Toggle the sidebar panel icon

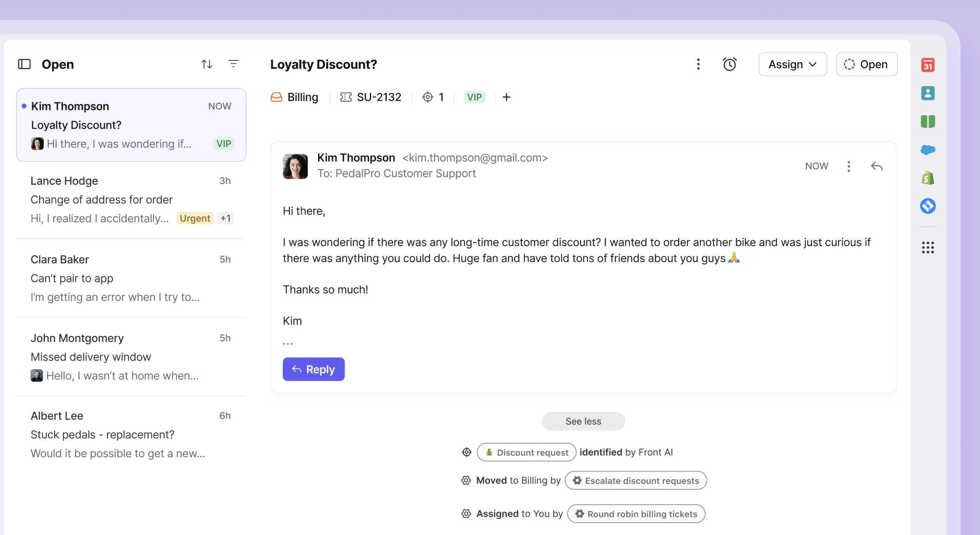[24, 64]
